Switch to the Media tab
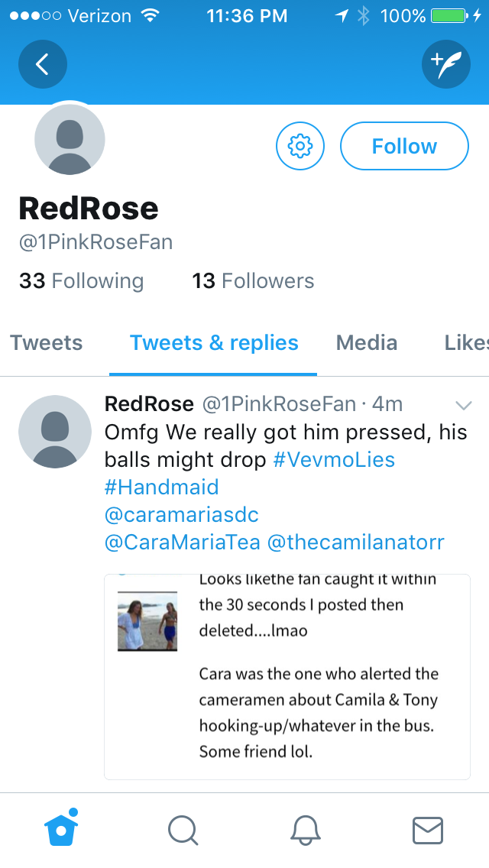 point(367,342)
